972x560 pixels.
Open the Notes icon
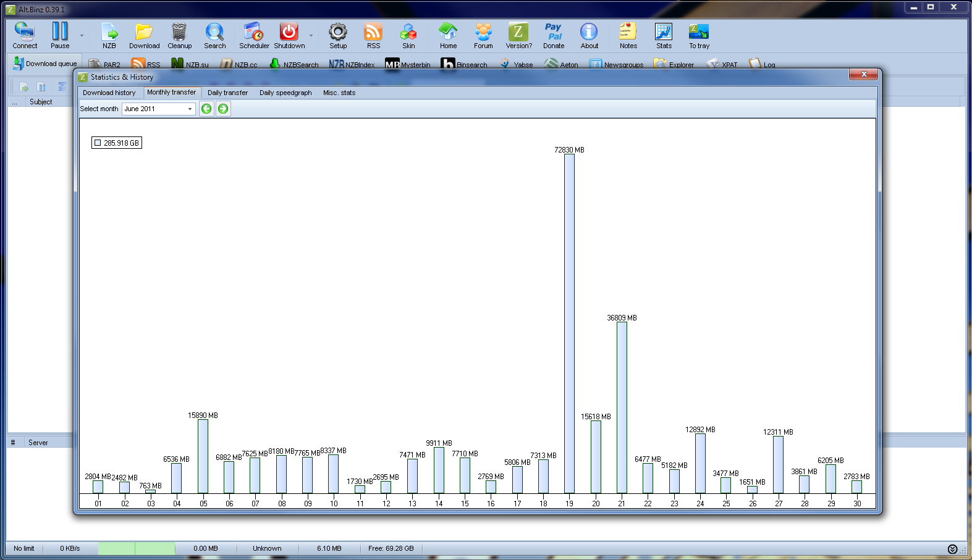[x=628, y=35]
